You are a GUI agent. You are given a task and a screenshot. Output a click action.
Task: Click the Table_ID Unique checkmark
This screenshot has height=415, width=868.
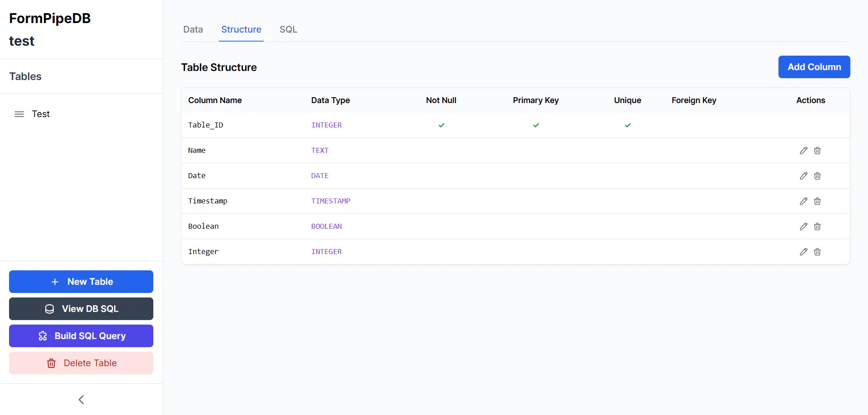click(628, 125)
